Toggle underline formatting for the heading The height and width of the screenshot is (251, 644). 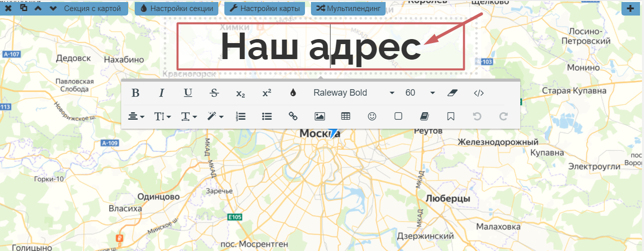click(x=188, y=93)
